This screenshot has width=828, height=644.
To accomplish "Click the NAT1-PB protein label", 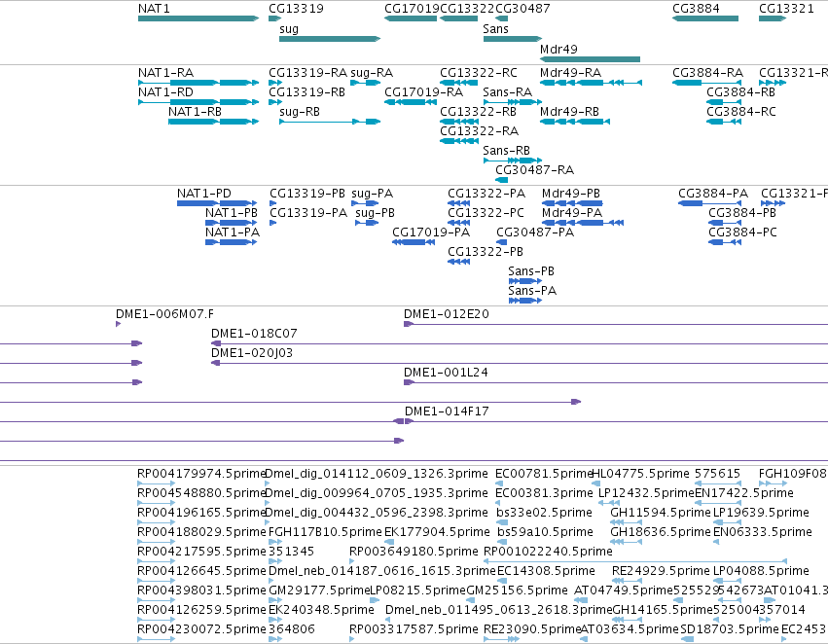I will click(232, 213).
